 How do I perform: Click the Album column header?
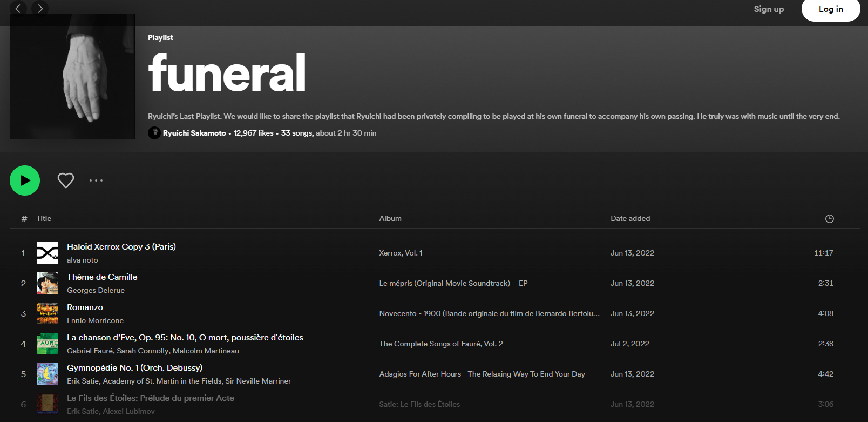pyautogui.click(x=390, y=218)
